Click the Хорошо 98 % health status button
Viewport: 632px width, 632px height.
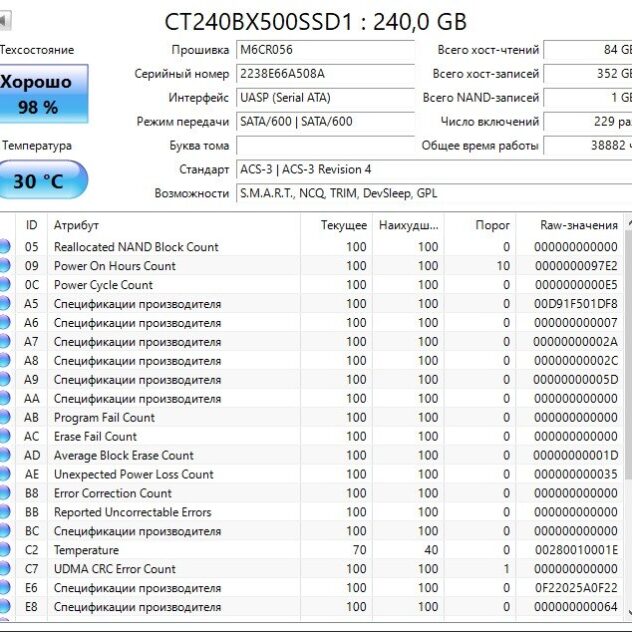pos(44,94)
